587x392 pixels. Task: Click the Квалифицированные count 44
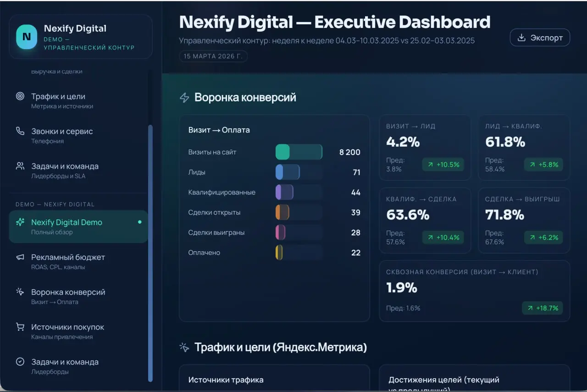(x=356, y=193)
